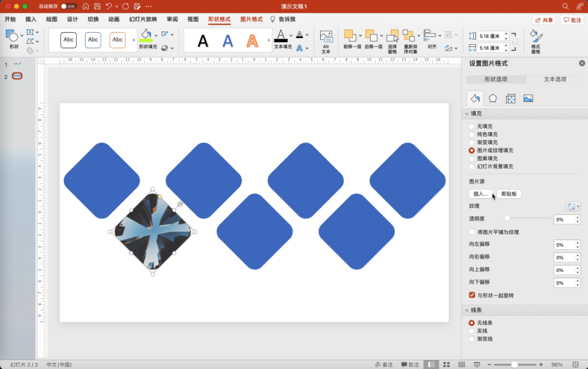
Task: Collapse the 线条 section
Action: click(467, 310)
